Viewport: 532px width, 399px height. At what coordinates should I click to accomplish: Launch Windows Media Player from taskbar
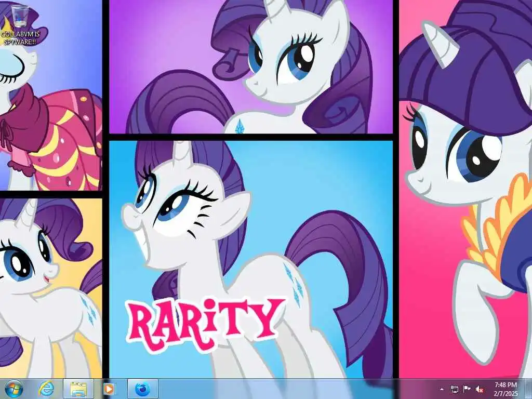click(x=109, y=389)
